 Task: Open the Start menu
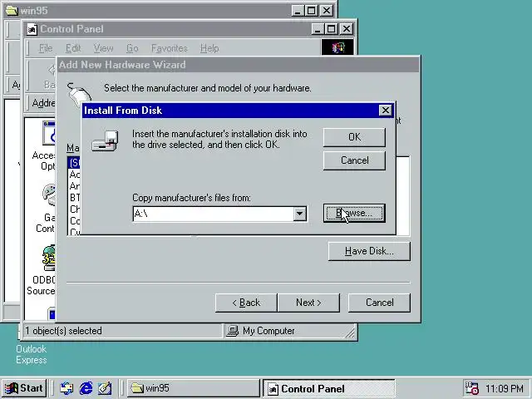pyautogui.click(x=24, y=388)
